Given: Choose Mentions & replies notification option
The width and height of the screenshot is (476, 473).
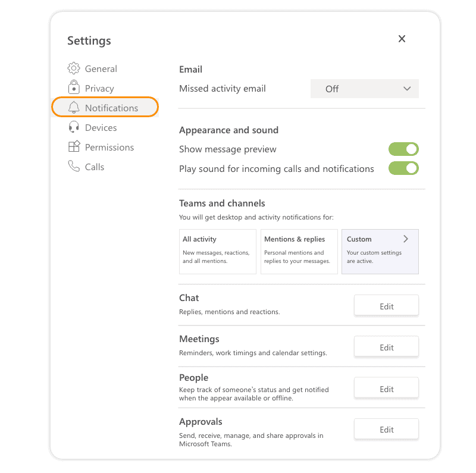Looking at the screenshot, I should [x=299, y=252].
